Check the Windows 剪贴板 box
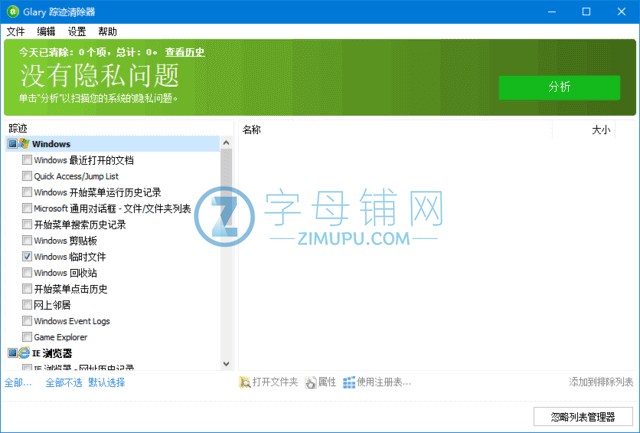The height and width of the screenshot is (433, 640). tap(27, 240)
